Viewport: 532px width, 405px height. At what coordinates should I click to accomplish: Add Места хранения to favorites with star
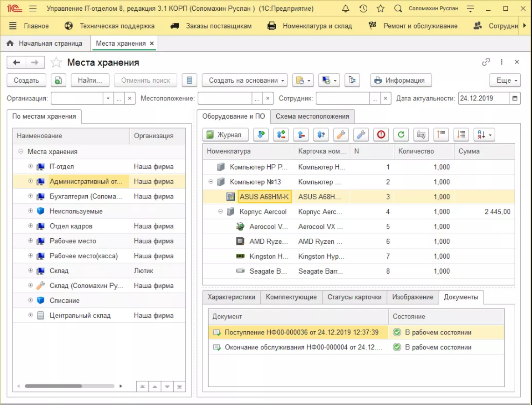[x=56, y=63]
